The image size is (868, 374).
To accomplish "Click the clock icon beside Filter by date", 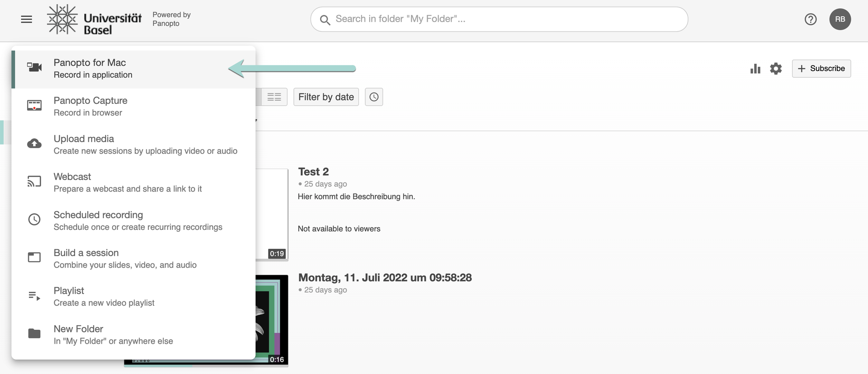I will tap(374, 97).
